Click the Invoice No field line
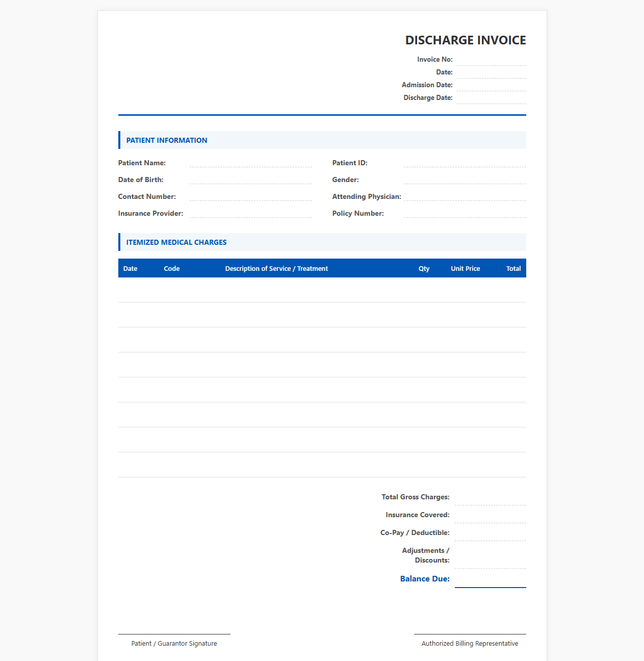Screen dimensions: 644x661 491,60
